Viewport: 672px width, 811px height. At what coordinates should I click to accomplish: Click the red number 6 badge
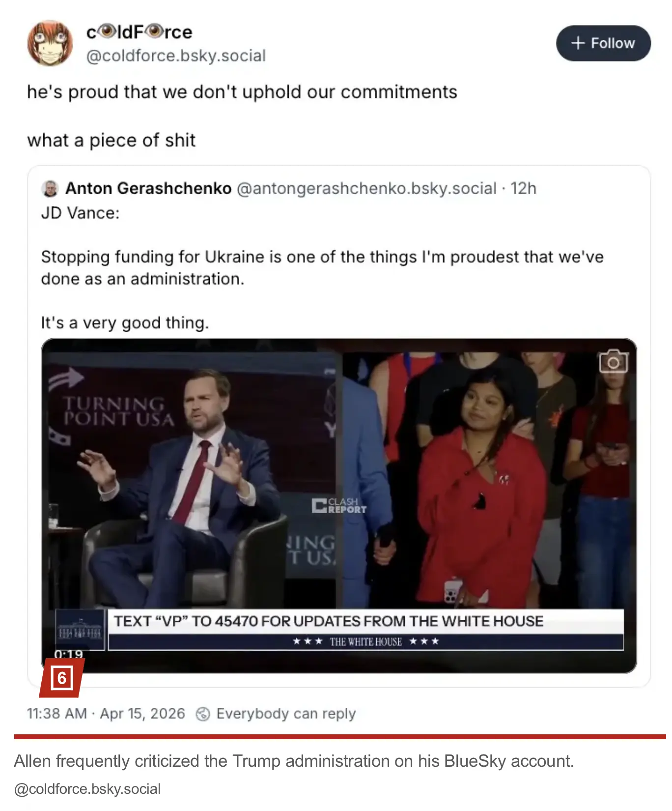point(62,678)
